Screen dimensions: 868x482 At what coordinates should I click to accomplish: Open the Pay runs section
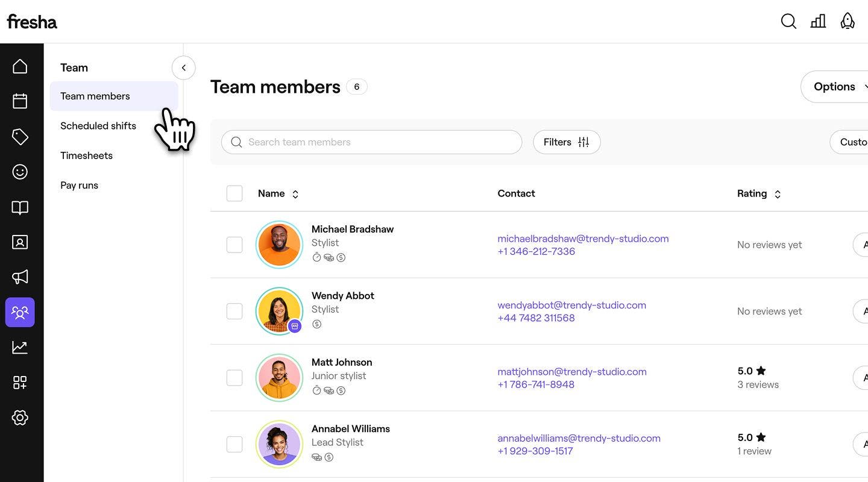point(79,186)
